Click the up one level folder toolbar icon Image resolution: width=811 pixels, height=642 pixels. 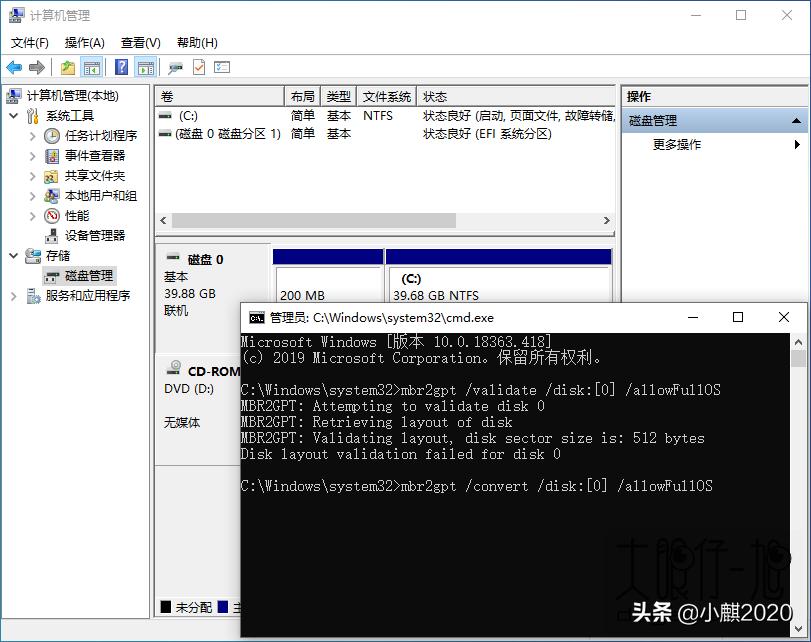click(x=67, y=67)
